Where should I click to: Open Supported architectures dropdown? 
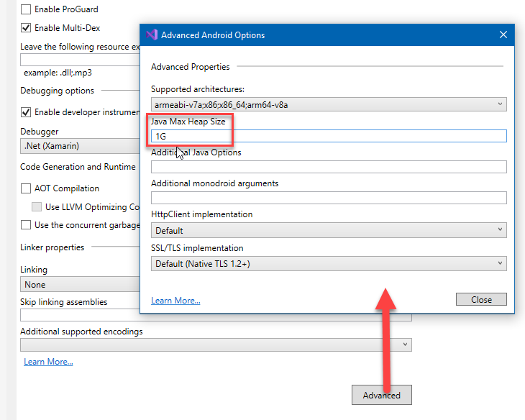[x=329, y=105]
